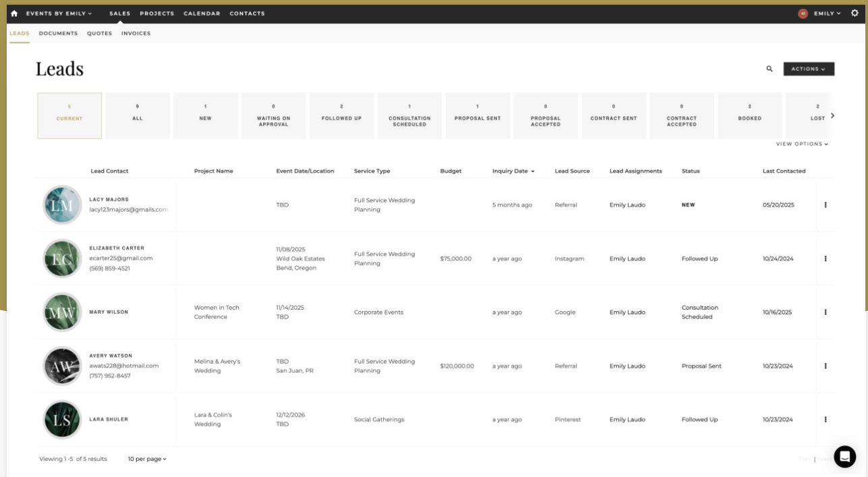
Task: Open the Calendar menu
Action: 202,13
